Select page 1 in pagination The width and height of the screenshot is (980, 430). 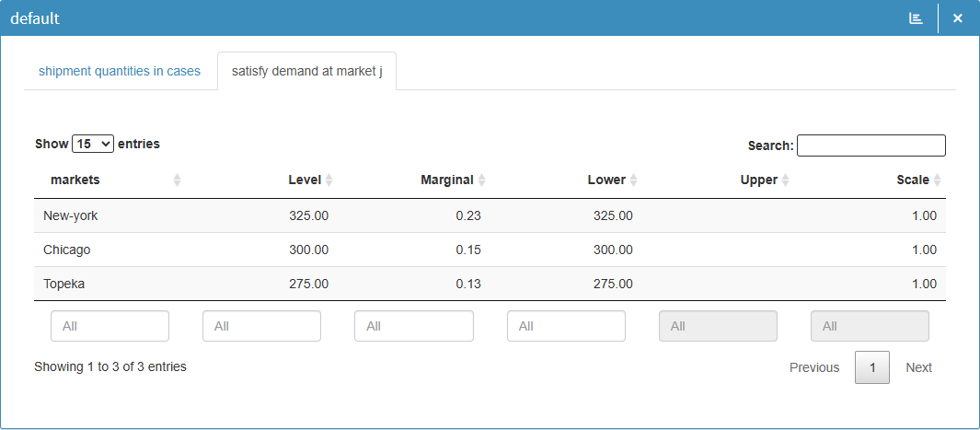[x=872, y=367]
